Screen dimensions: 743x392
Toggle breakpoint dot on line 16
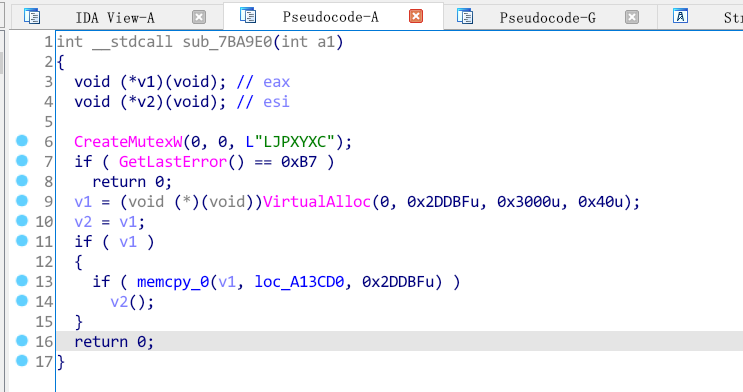coord(22,340)
